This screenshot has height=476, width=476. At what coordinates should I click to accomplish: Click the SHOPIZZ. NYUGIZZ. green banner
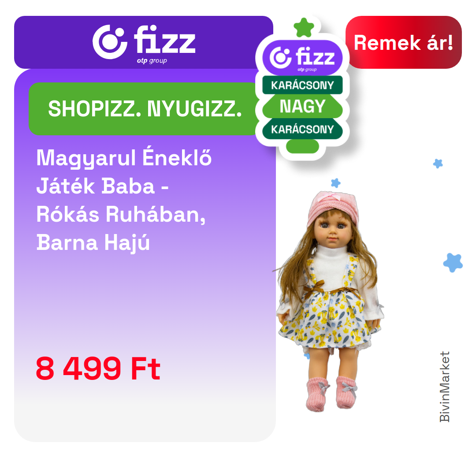pyautogui.click(x=145, y=109)
